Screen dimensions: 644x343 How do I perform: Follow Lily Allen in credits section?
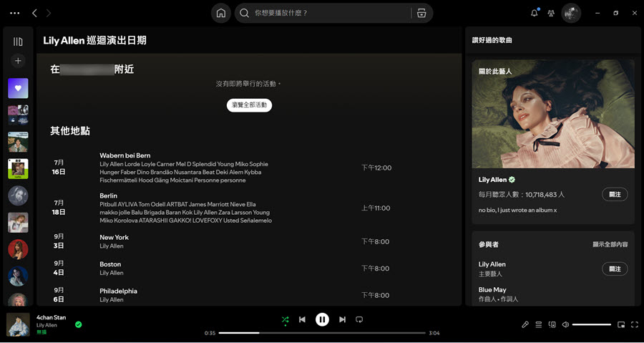(x=615, y=269)
